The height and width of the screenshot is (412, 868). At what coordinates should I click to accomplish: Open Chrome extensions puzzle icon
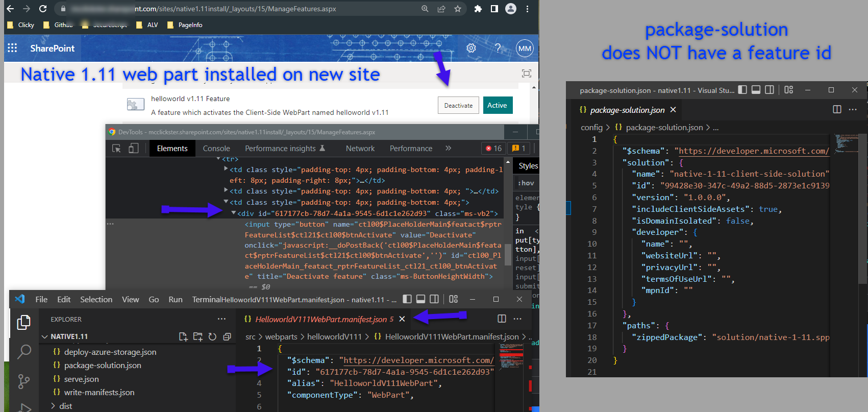coord(478,9)
